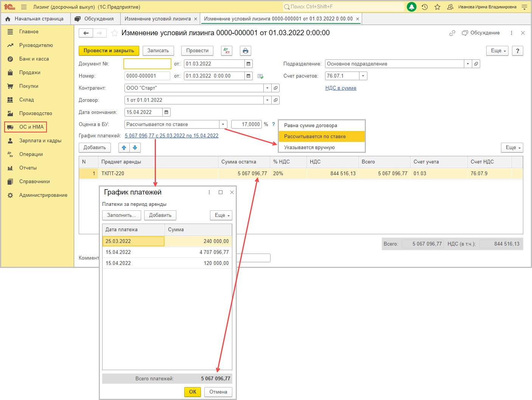Expand the Контрагент dropdown

(267, 88)
